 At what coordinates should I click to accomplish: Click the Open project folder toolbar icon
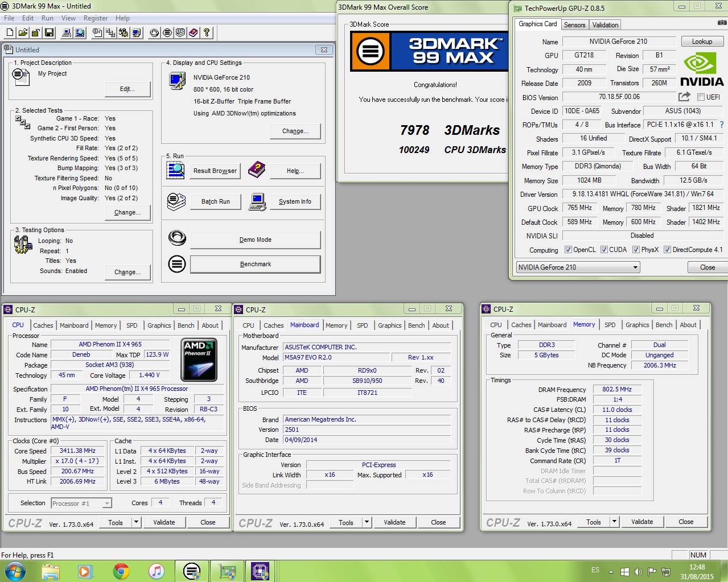pyautogui.click(x=22, y=33)
